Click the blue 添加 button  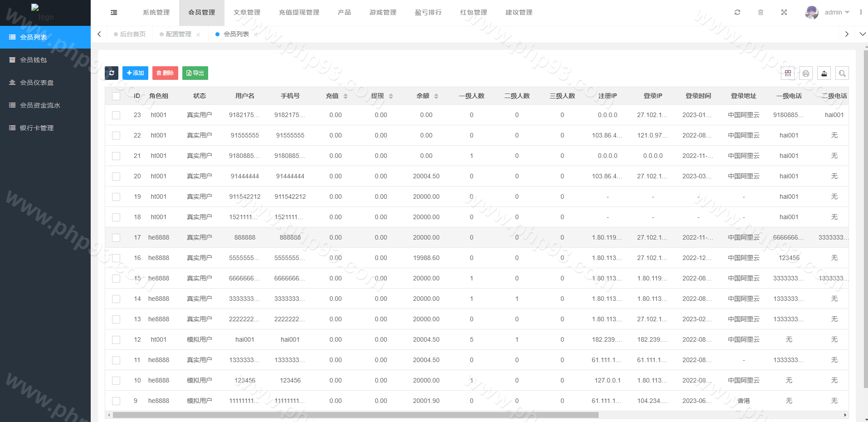(135, 73)
